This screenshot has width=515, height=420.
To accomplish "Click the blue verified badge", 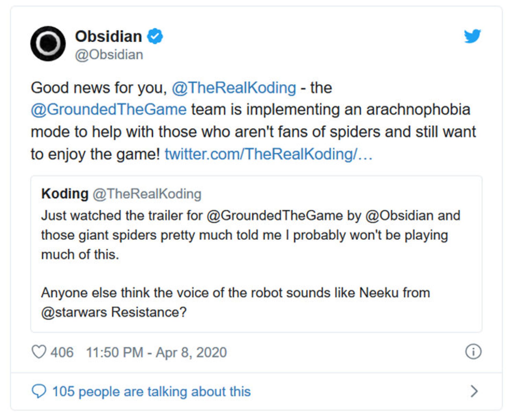I will click(155, 36).
